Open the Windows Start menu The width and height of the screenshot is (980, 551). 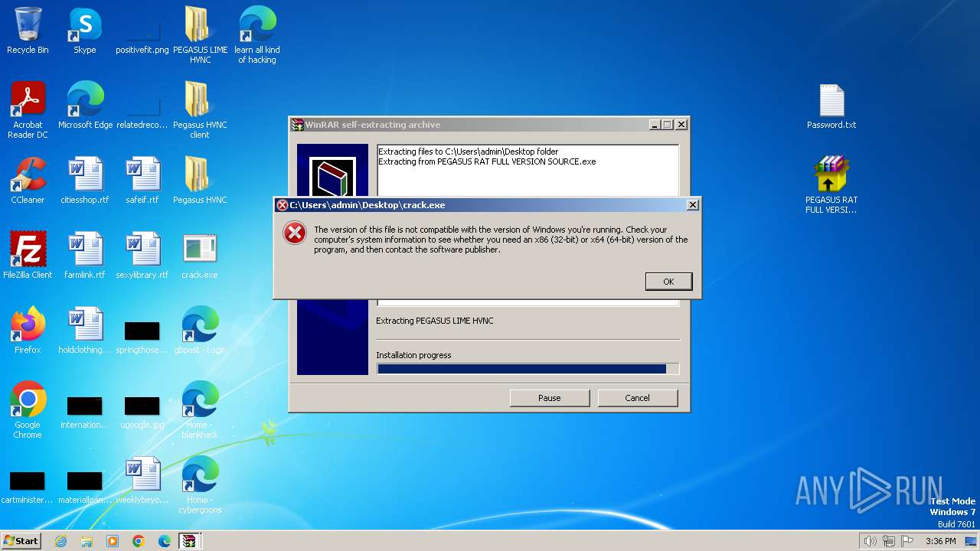pos(21,540)
